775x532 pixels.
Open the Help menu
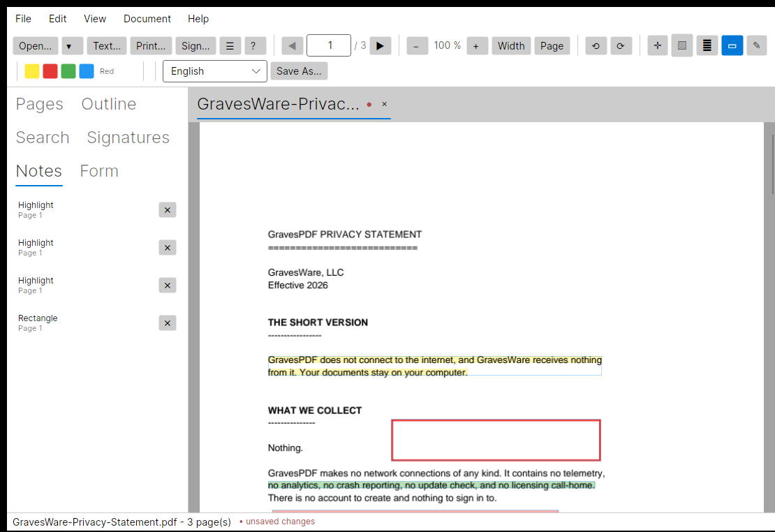click(x=198, y=19)
